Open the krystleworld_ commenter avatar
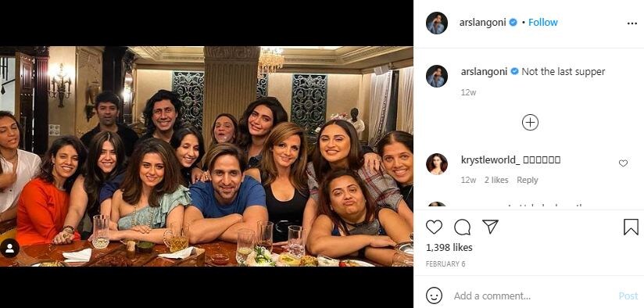Image resolution: width=644 pixels, height=308 pixels. [437, 164]
